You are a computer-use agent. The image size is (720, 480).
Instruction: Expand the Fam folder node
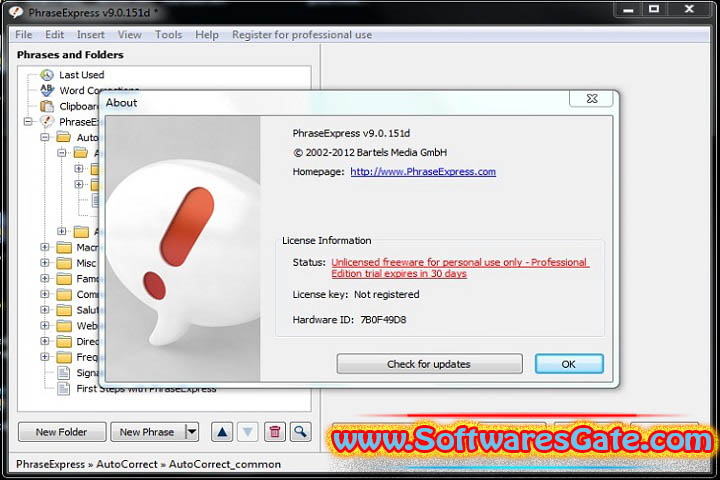coord(45,278)
